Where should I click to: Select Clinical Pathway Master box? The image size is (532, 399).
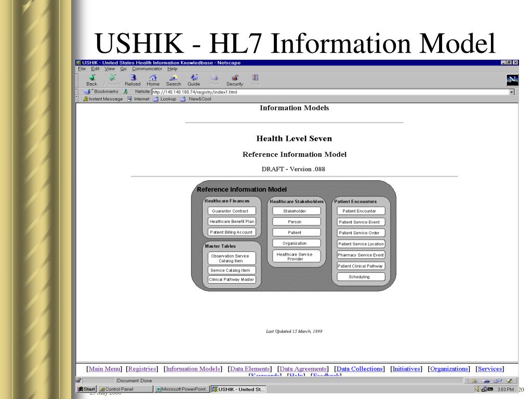(232, 280)
